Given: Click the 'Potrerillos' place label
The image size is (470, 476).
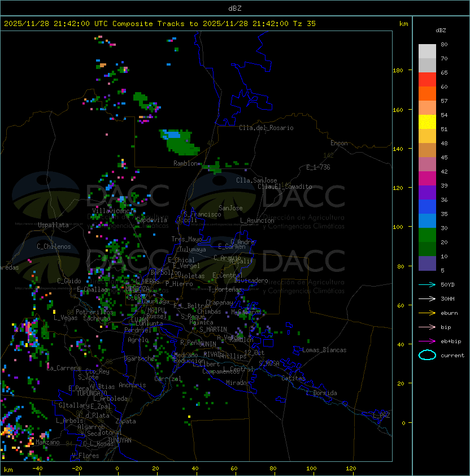Looking at the screenshot, I should coord(94,312).
